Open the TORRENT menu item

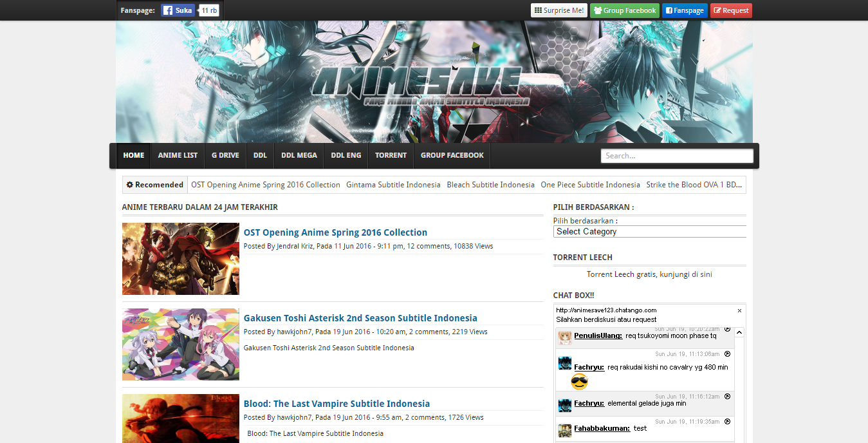point(391,155)
